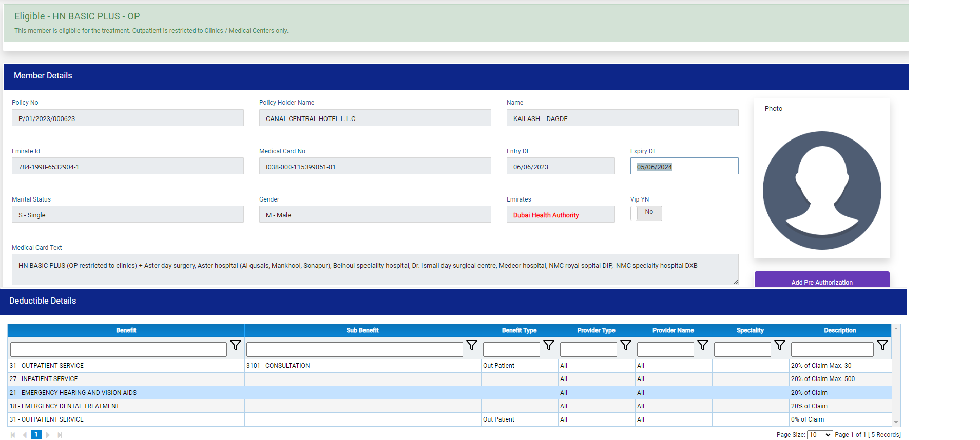Click the Benefit column filter icon
Screen dimensions: 980x440
click(236, 346)
